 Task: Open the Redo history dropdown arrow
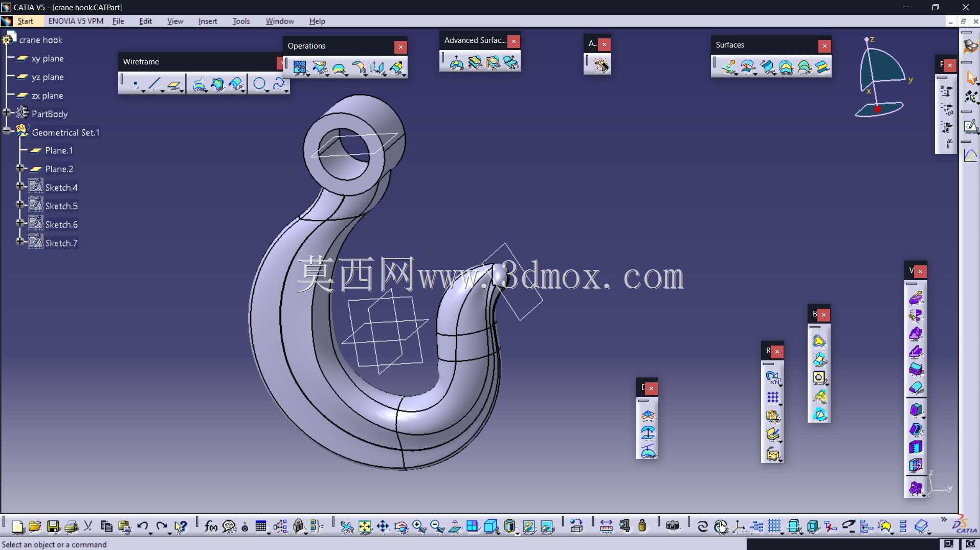pyautogui.click(x=169, y=533)
